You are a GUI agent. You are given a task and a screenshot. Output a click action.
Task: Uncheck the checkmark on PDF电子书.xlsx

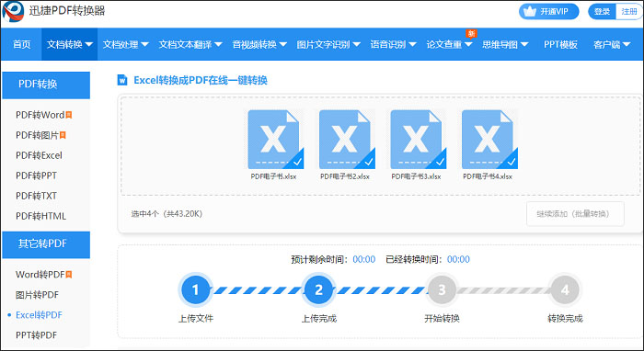297,162
